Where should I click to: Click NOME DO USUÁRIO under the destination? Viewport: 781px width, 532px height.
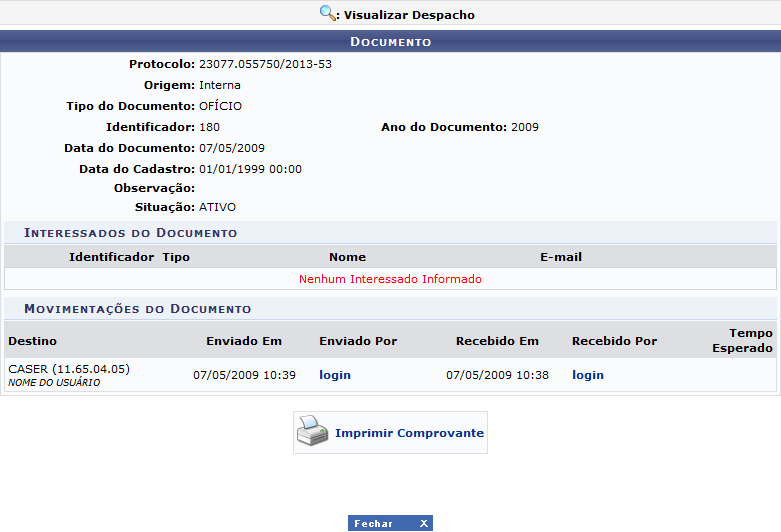(54, 383)
